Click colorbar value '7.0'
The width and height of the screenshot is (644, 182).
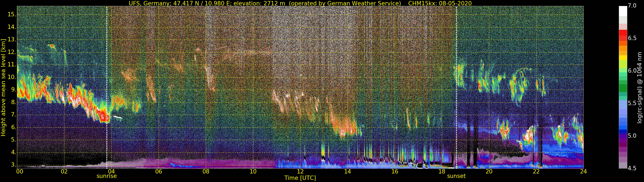click(x=632, y=6)
